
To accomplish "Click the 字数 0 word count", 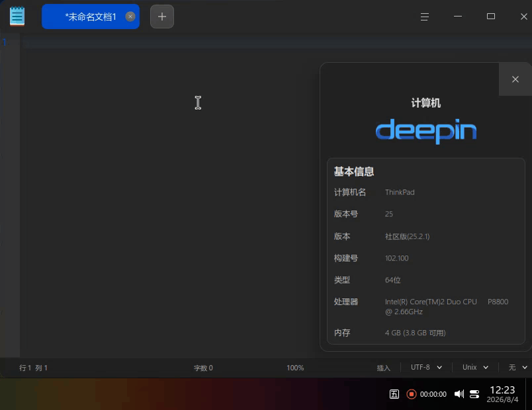I will click(203, 368).
